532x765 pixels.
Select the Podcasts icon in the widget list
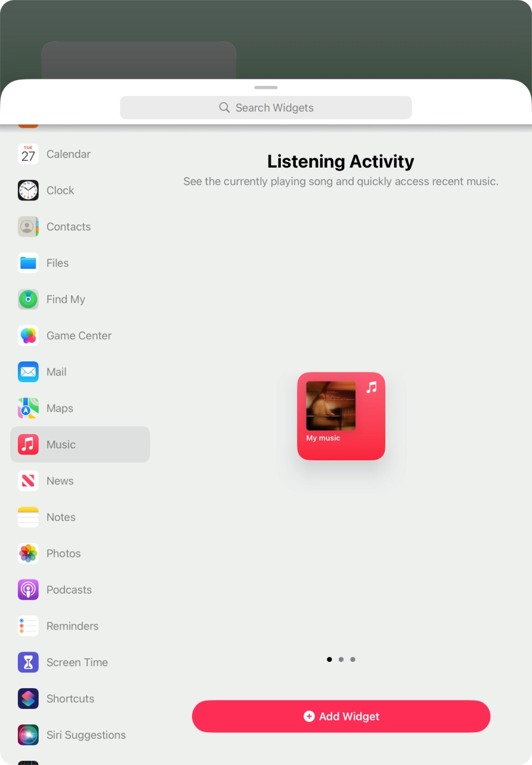(x=28, y=590)
